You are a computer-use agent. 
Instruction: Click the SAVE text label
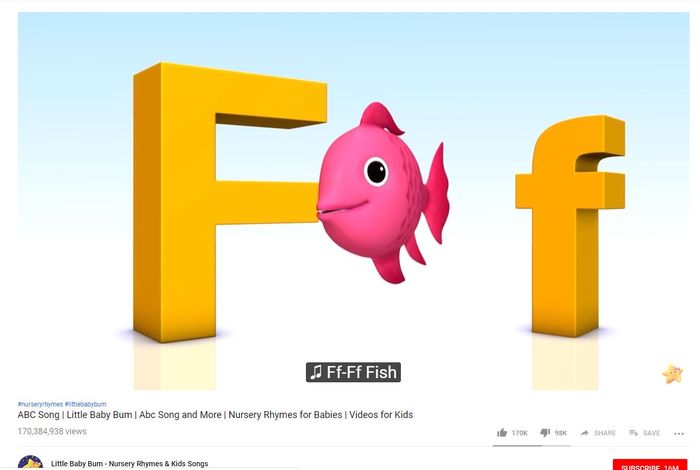point(651,433)
